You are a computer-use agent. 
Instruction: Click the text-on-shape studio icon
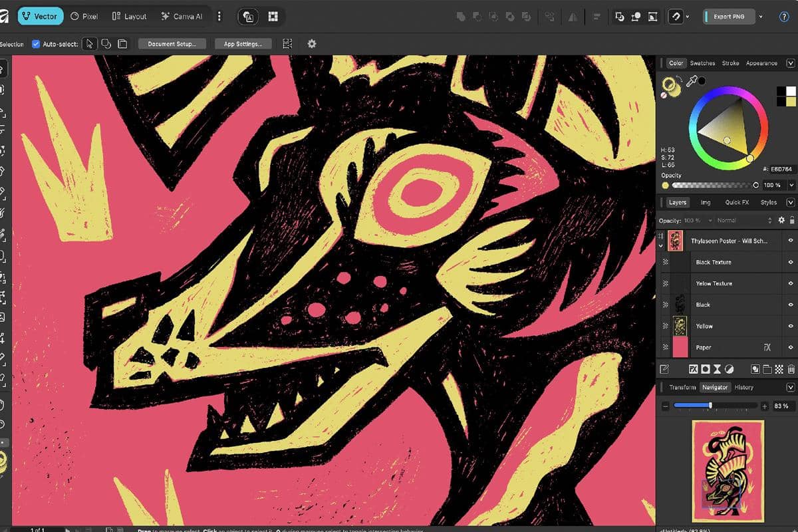249,17
